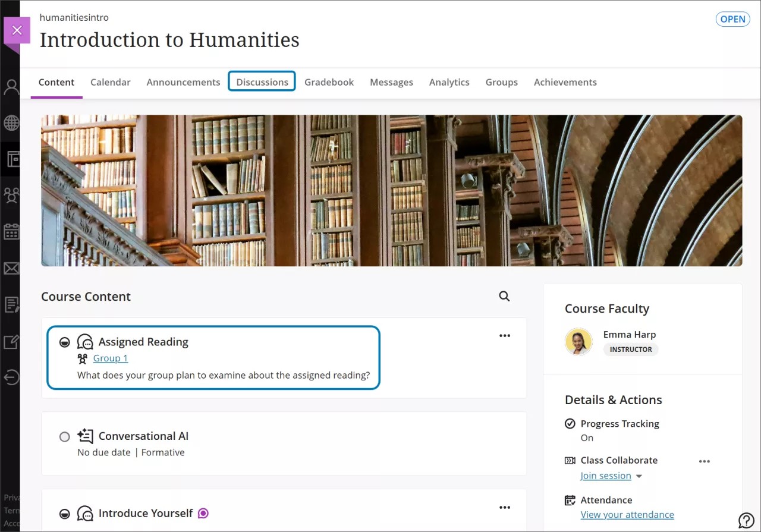This screenshot has height=532, width=761.
Task: Open Grades from the left sidebar
Action: pos(11,304)
